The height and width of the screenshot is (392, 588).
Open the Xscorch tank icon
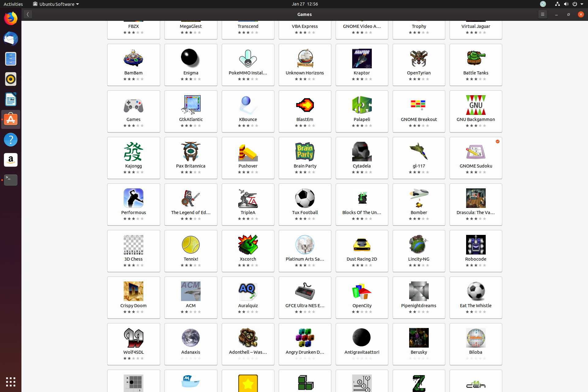click(x=247, y=245)
